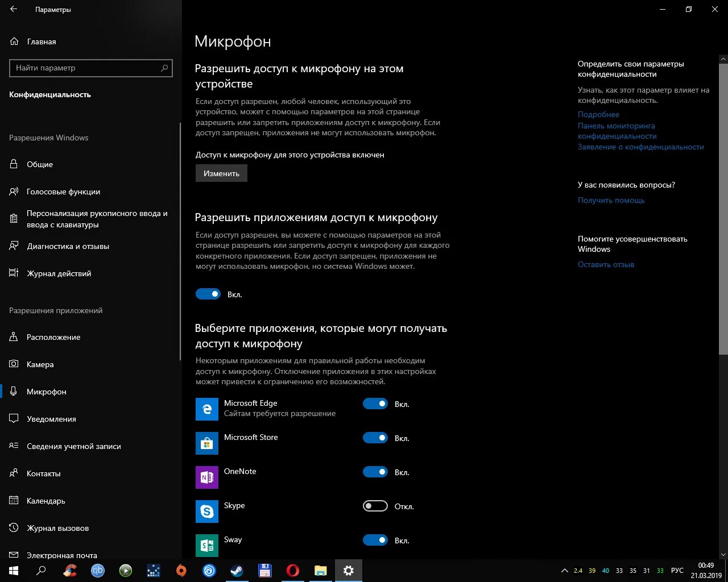Click the green play icon in the taskbar

tap(126, 571)
